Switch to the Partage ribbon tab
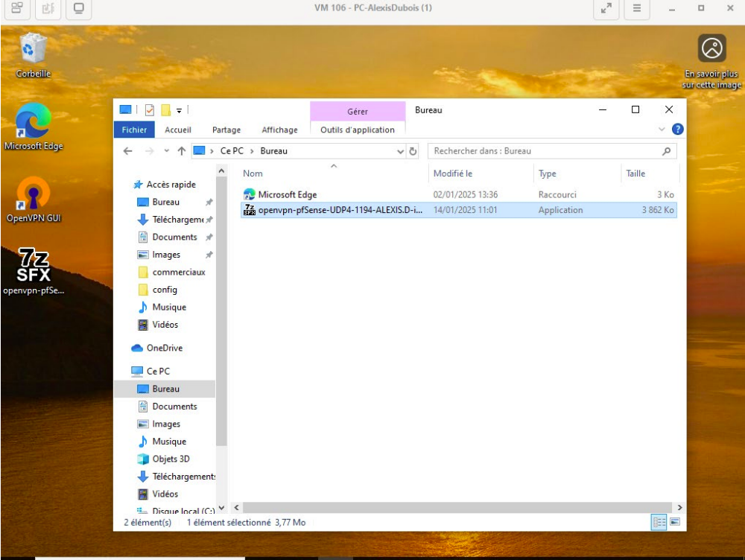Image resolution: width=745 pixels, height=560 pixels. point(226,130)
